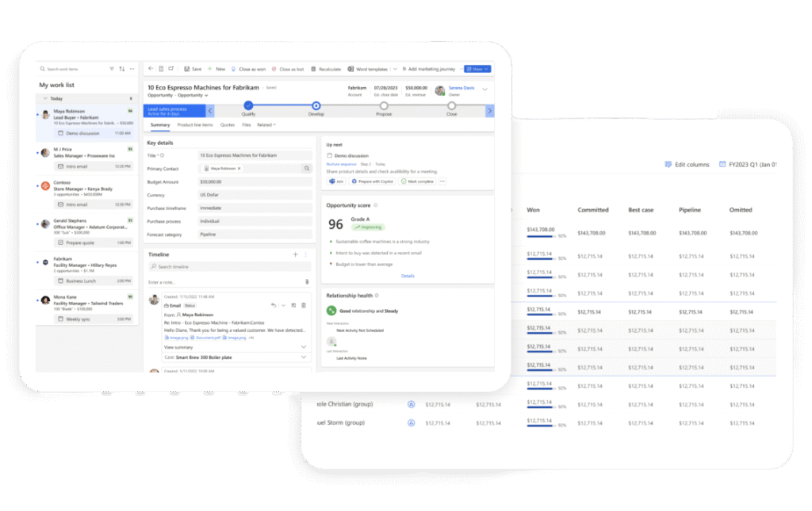Click the filter icon in work list
This screenshot has width=812, height=511.
click(112, 69)
